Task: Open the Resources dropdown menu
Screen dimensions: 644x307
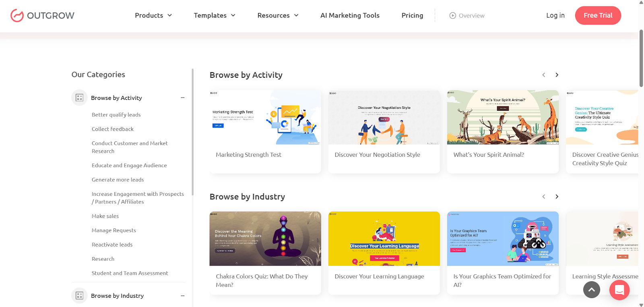Action: [278, 15]
